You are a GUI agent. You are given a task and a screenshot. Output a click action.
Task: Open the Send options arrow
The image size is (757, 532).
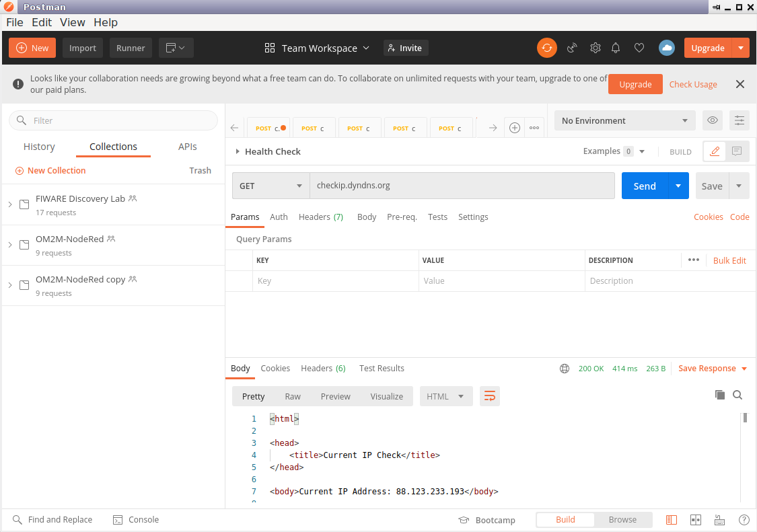(x=678, y=186)
